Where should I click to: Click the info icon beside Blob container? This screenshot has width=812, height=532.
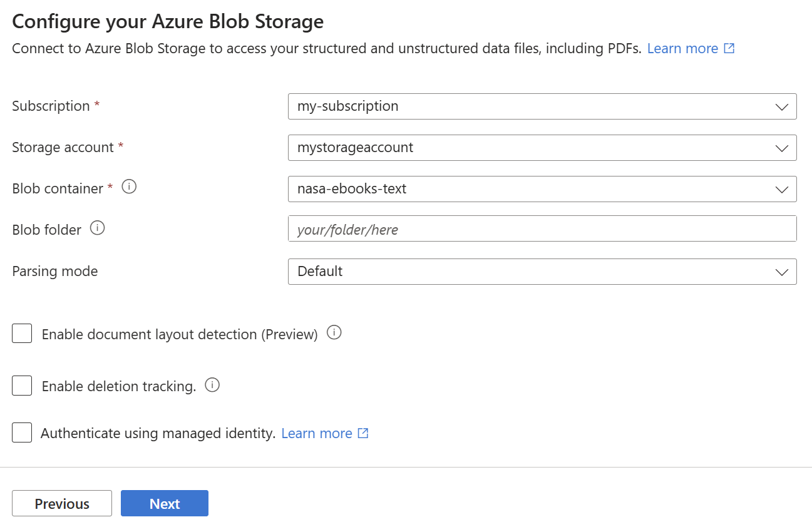coord(129,187)
